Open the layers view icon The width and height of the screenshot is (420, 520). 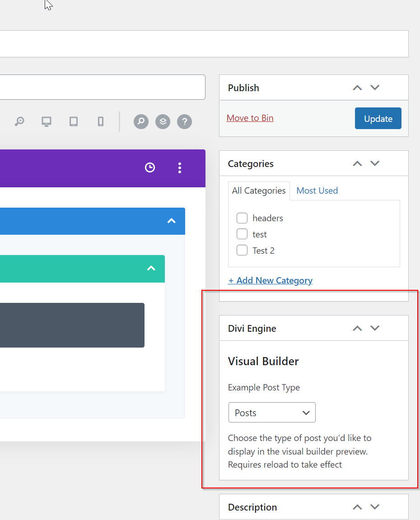(163, 121)
